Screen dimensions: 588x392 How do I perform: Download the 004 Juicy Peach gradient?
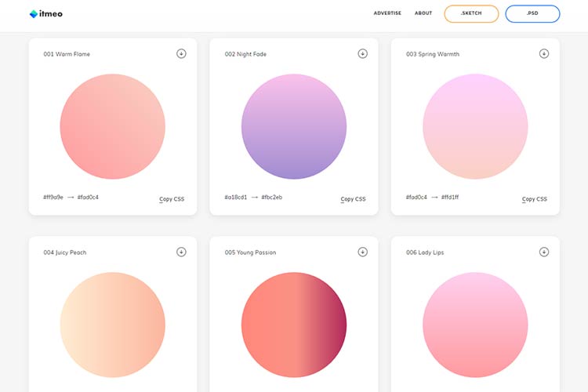click(x=181, y=252)
